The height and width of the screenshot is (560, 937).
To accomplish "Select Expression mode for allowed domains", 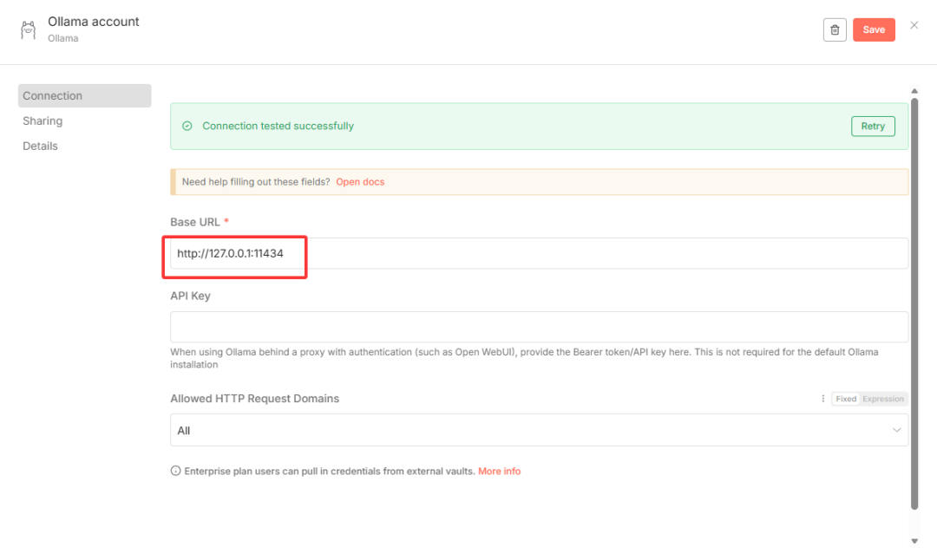I will tap(882, 399).
